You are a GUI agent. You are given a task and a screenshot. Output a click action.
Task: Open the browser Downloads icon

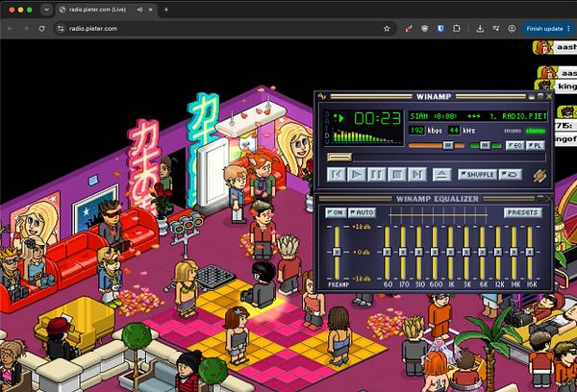click(480, 28)
